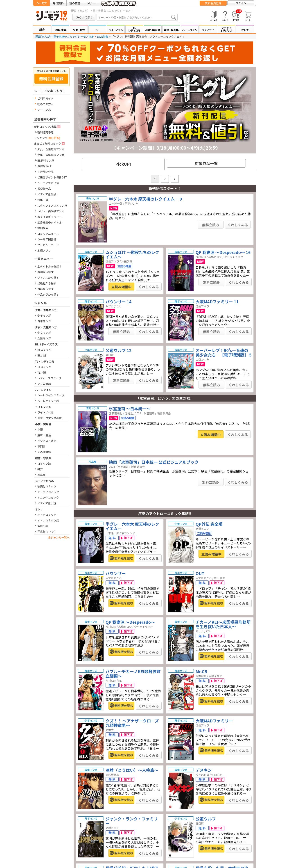Click 立読み増量中 for ムショぼけ
Viewport: 289px width, 868px height.
pos(121,287)
